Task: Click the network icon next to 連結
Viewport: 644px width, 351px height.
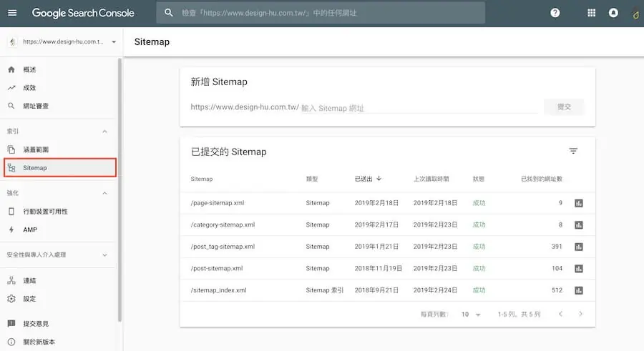Action: coord(11,280)
